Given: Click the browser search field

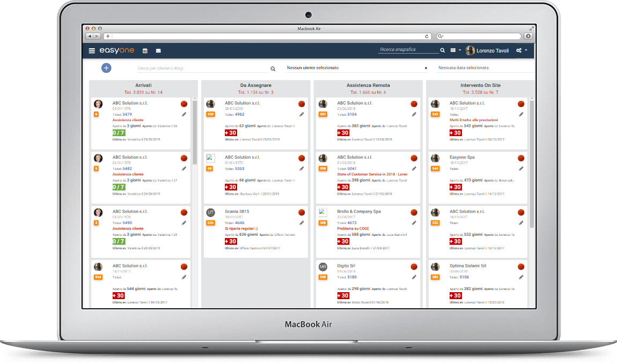Looking at the screenshot, I should click(479, 36).
